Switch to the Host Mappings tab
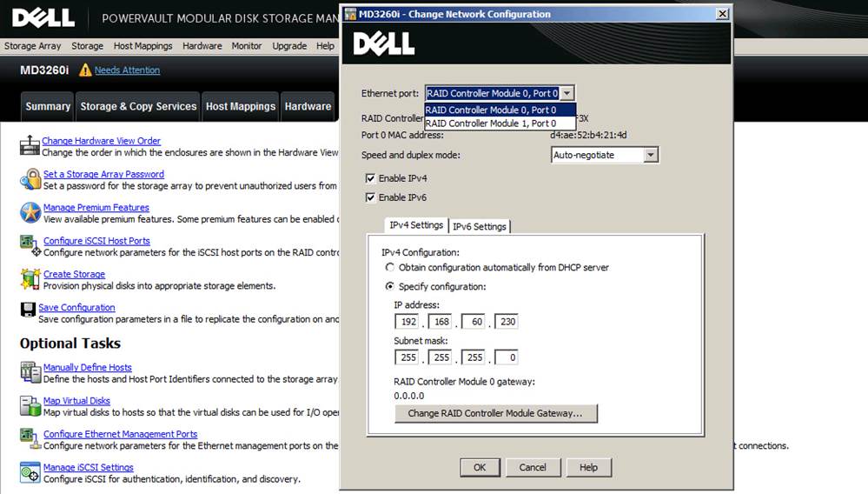The width and height of the screenshot is (868, 494). [x=241, y=106]
